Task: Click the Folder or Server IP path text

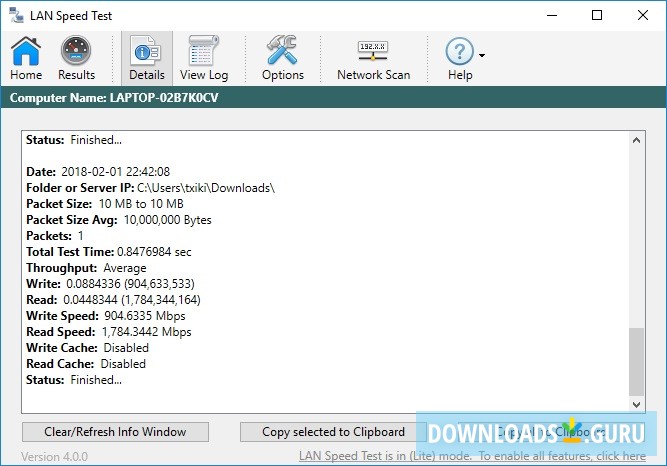Action: 206,188
